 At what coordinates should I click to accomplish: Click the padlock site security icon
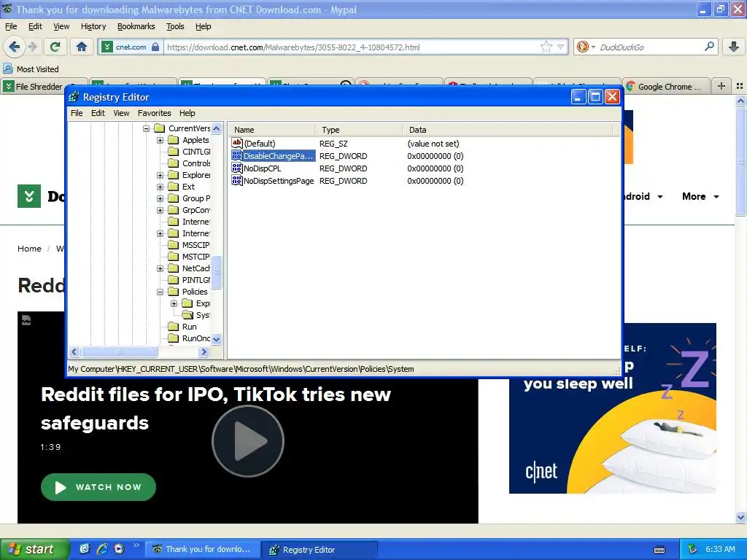tap(155, 47)
